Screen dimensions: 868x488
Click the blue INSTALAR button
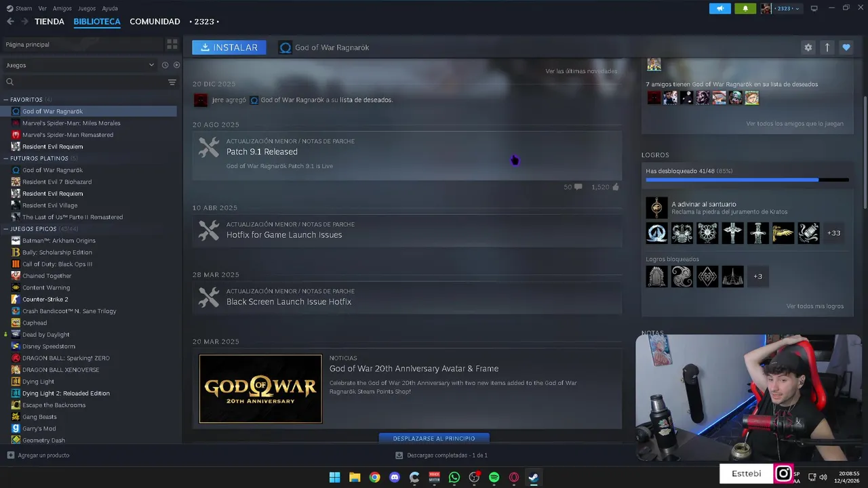(x=229, y=47)
